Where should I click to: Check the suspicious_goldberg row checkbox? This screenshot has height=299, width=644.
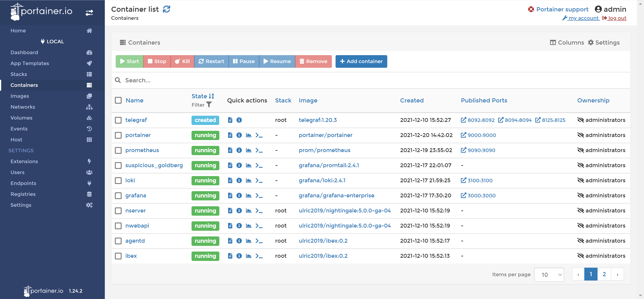[x=118, y=166]
